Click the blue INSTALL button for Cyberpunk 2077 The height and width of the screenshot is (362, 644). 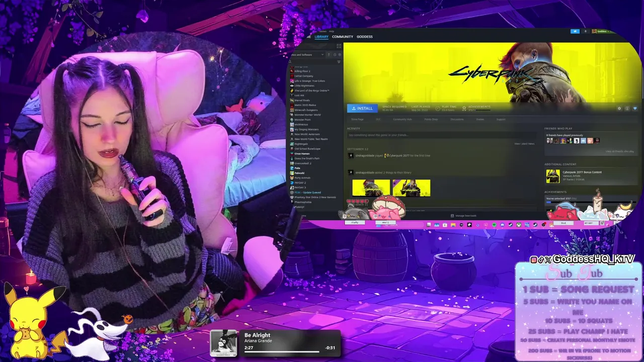[362, 108]
